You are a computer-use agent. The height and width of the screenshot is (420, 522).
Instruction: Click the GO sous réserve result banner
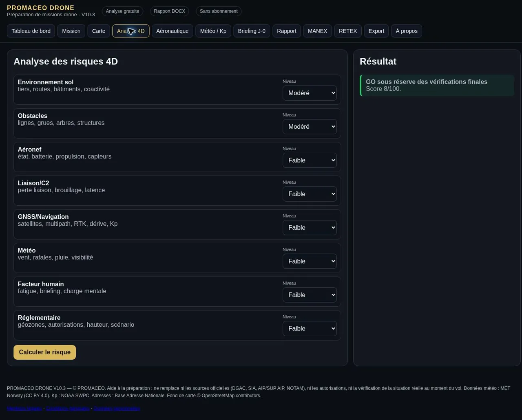[437, 85]
